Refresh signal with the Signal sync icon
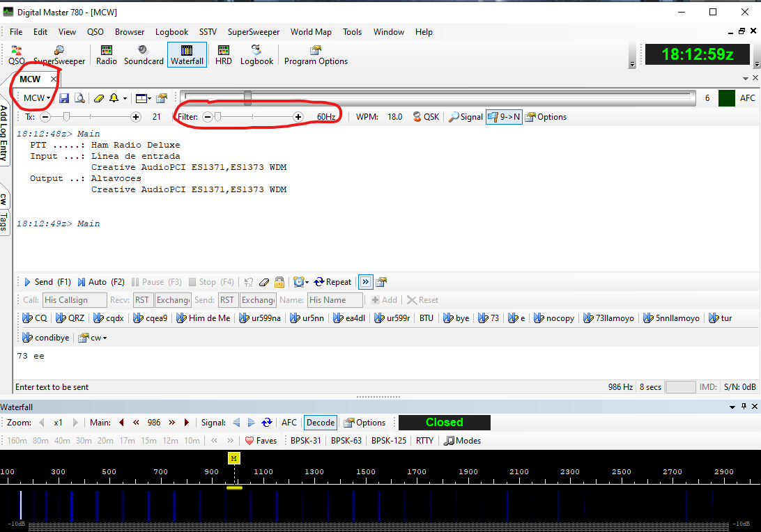This screenshot has height=532, width=761. [267, 423]
